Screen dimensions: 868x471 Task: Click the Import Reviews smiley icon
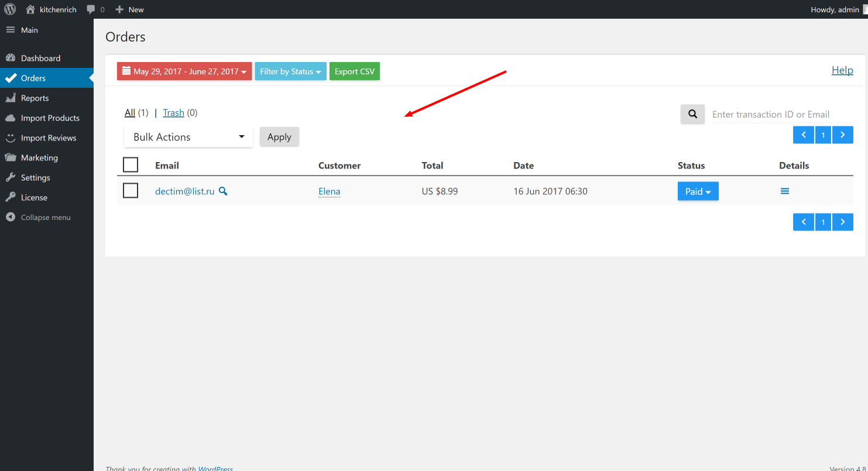(x=11, y=137)
